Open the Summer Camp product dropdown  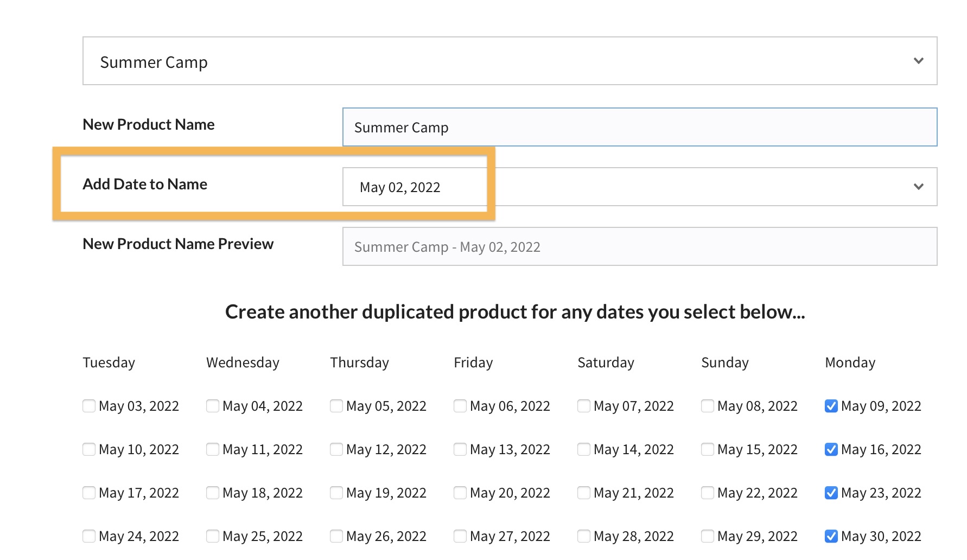(509, 61)
